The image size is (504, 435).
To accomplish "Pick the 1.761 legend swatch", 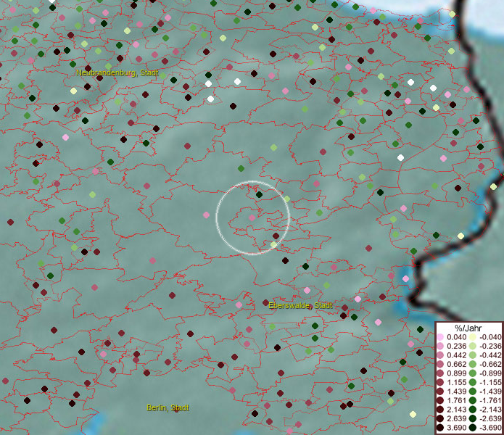I will coord(440,400).
